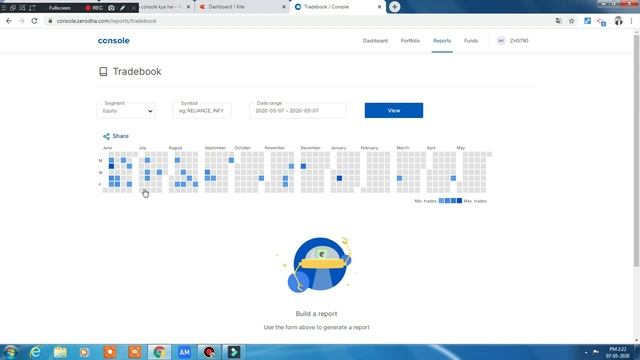Click the green arrow taskbar app icon
Image resolution: width=640 pixels, height=360 pixels.
click(234, 352)
